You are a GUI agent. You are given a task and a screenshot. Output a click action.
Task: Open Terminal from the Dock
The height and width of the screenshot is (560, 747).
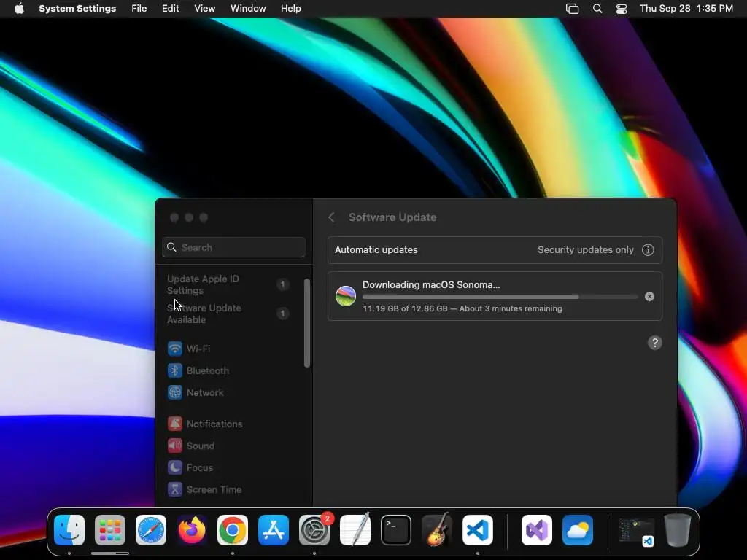click(396, 530)
